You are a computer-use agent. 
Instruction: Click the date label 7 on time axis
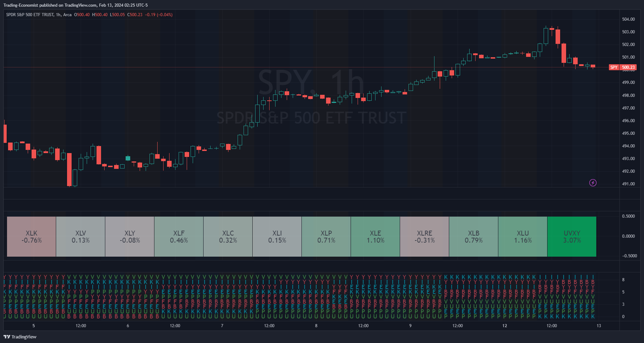point(222,326)
